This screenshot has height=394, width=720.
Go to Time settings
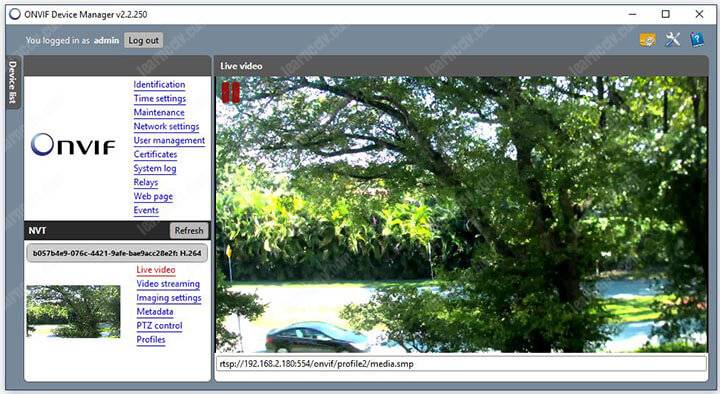[160, 99]
